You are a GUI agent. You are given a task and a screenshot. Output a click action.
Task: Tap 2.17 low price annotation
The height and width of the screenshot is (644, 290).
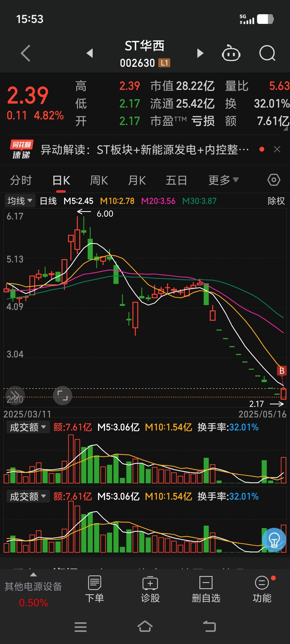coord(256,404)
